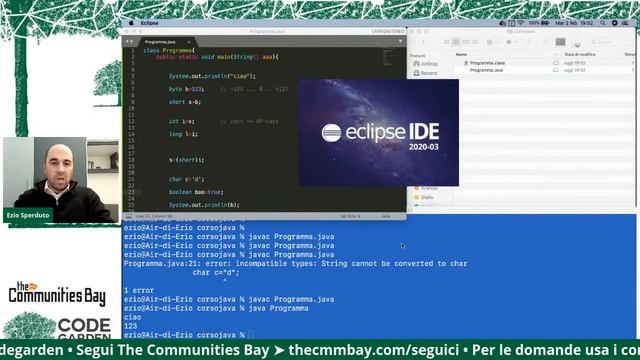Click the editor minimap preview

click(x=388, y=58)
